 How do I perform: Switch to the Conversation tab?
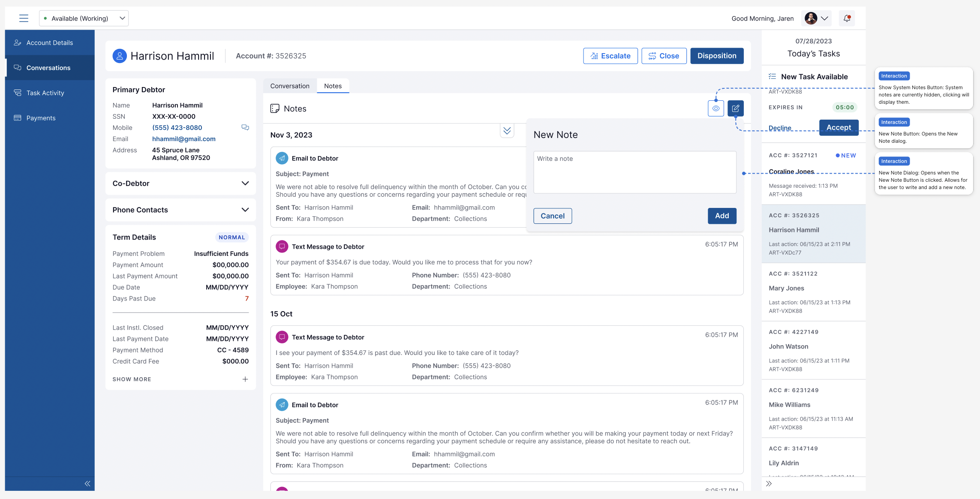coord(290,86)
